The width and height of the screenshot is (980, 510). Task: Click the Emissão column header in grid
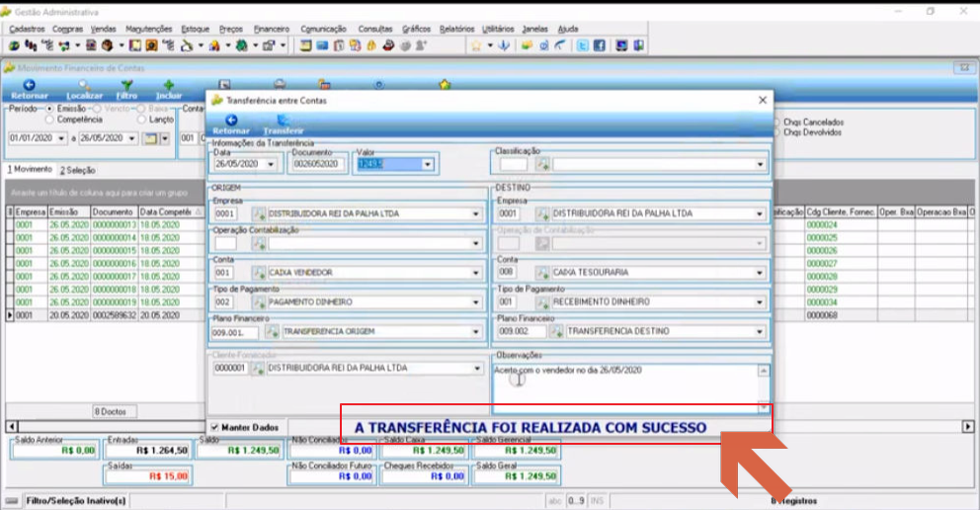coord(69,212)
